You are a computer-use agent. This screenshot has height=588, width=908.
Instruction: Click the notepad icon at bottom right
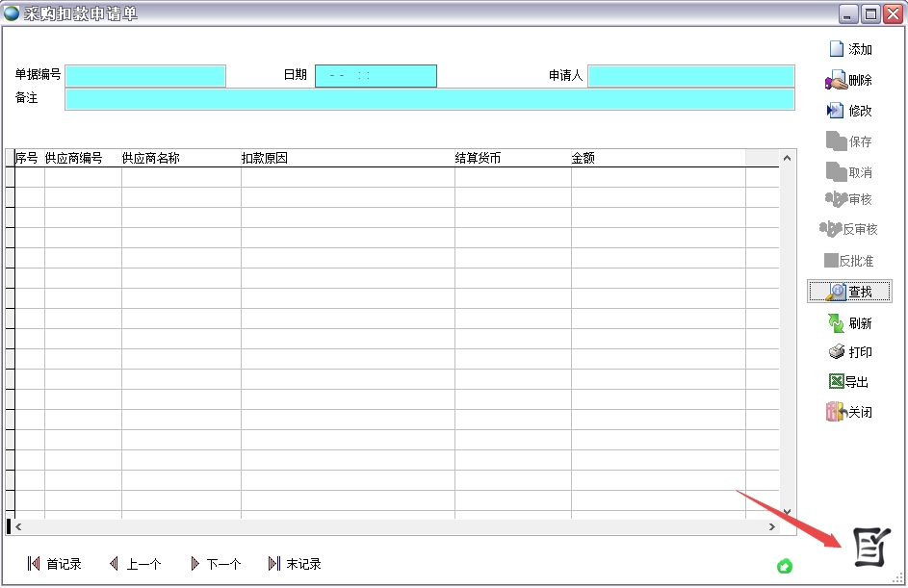[871, 547]
